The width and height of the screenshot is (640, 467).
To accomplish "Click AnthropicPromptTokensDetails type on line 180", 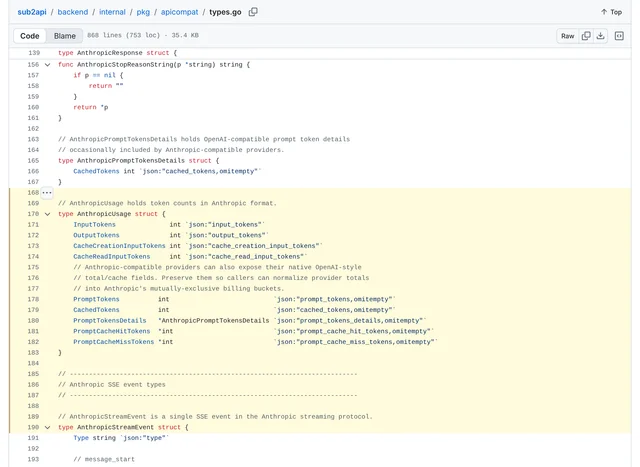I will click(216, 320).
